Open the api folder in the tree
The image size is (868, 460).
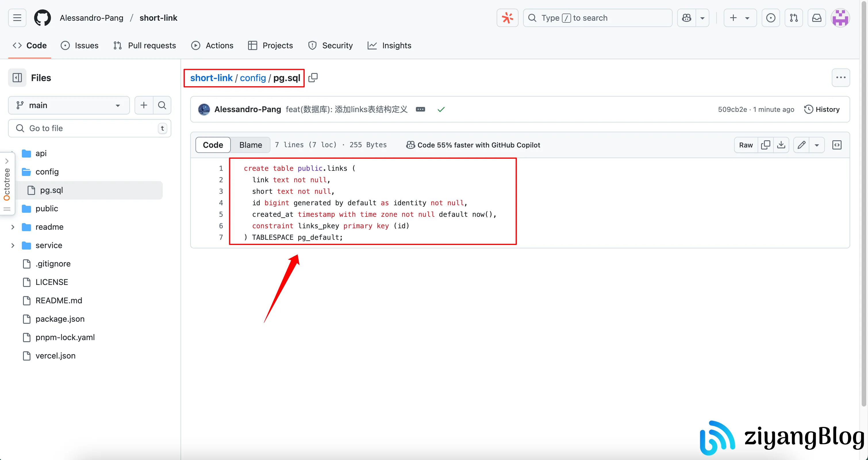41,153
